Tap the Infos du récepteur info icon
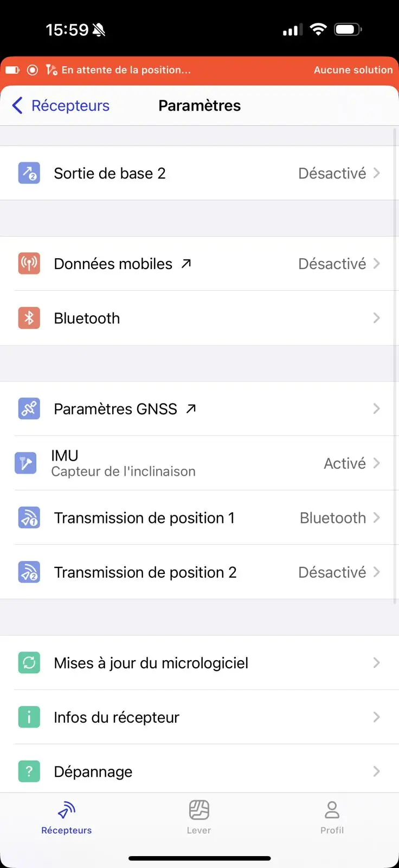This screenshot has width=399, height=868. (x=29, y=717)
